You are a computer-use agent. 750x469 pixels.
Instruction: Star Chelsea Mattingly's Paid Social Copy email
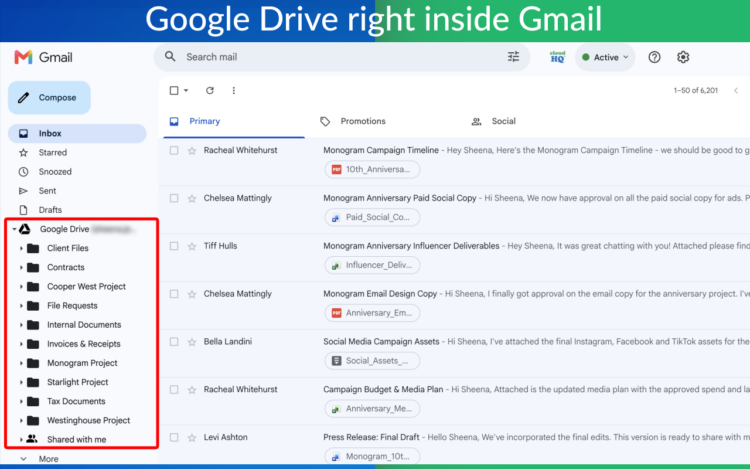(192, 198)
